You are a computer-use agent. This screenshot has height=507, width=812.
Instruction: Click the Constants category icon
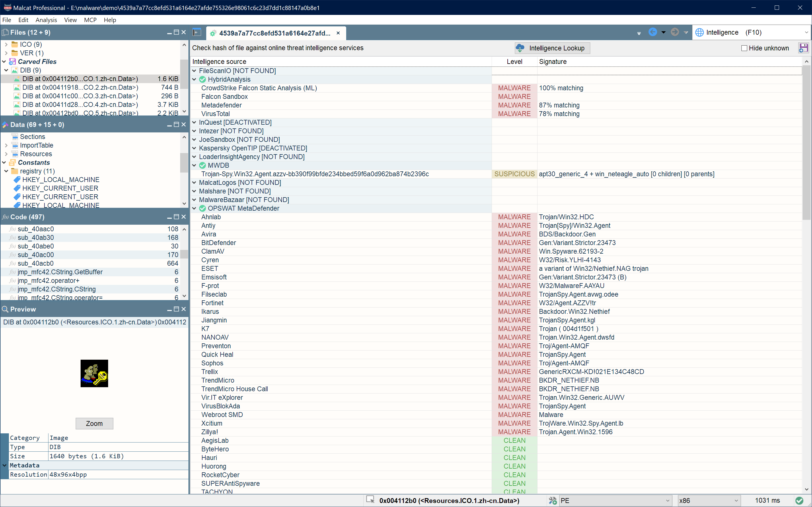click(x=12, y=163)
